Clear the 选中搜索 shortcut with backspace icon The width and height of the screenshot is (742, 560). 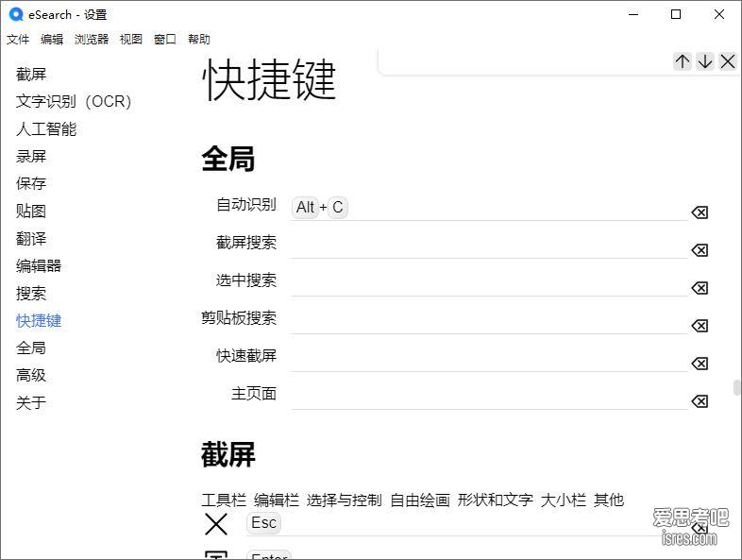pos(700,288)
